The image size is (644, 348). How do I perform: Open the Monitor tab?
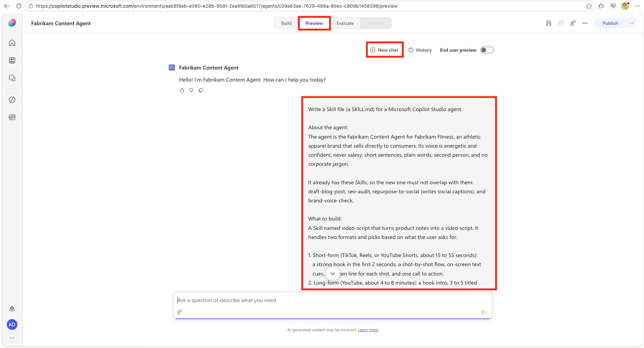tap(376, 23)
